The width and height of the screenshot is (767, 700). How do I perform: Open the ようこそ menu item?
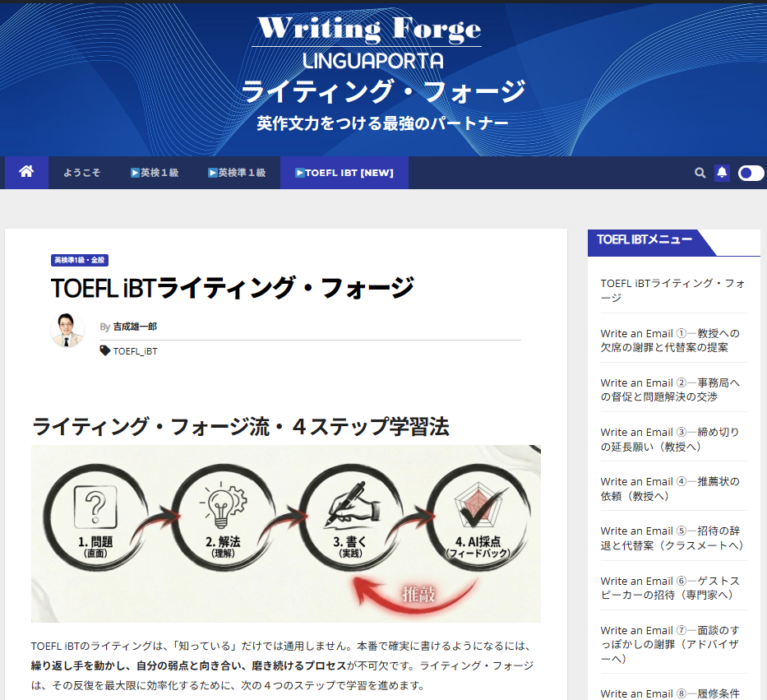[82, 173]
